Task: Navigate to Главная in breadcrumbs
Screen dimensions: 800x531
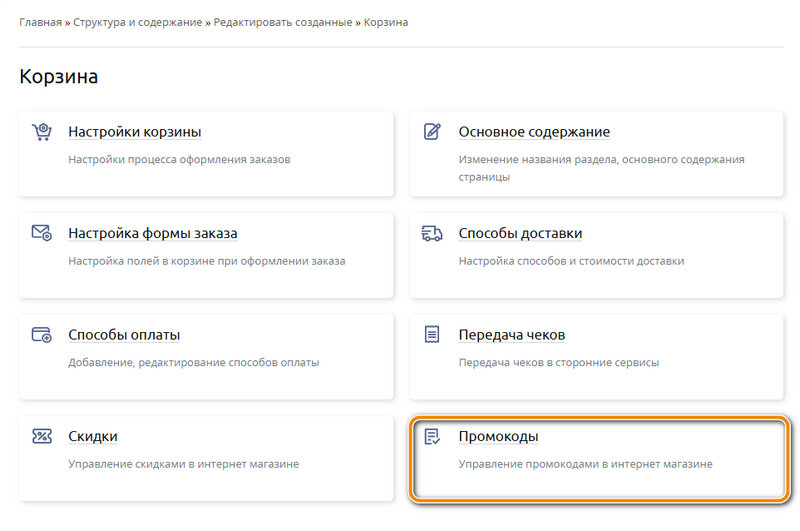Action: (x=41, y=22)
